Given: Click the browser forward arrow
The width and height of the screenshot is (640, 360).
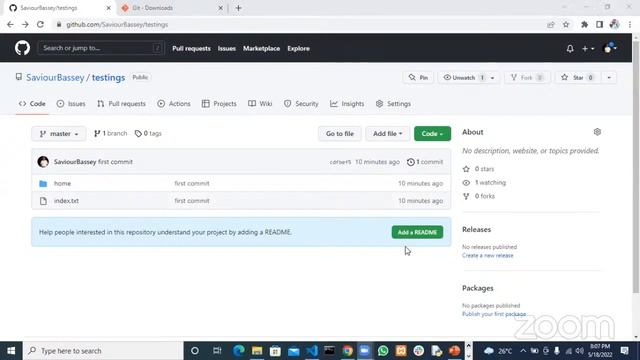Looking at the screenshot, I should pyautogui.click(x=25, y=24).
